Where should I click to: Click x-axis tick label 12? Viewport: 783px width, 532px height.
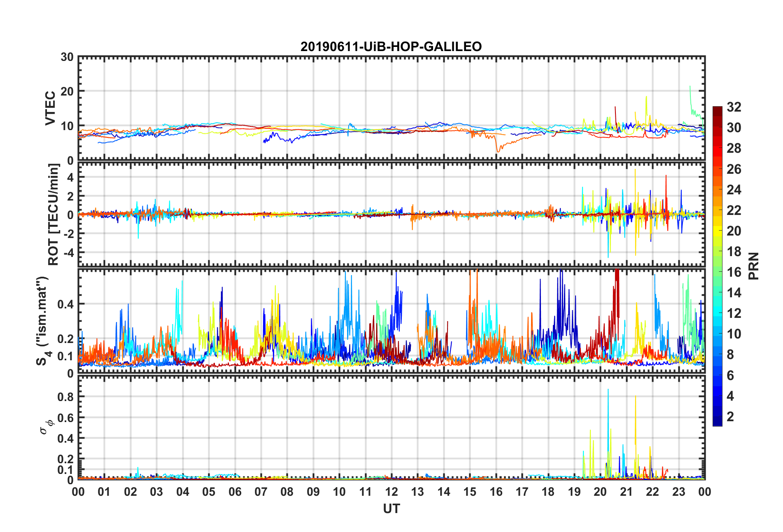click(391, 492)
